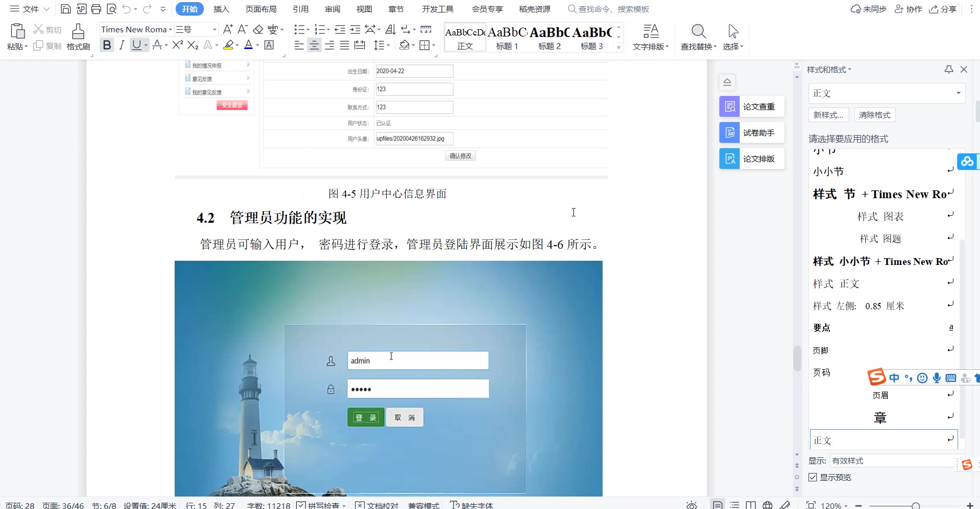Decrease paragraph indent
Image resolution: width=980 pixels, height=509 pixels.
click(340, 29)
